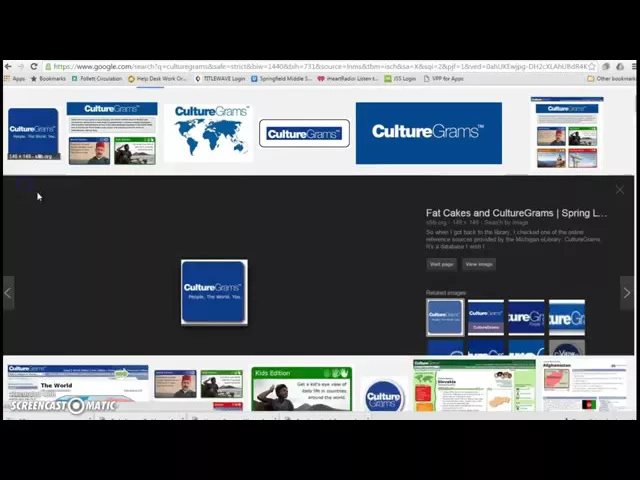Select the first related image thumbnail
Viewport: 640px width, 480px height.
tap(445, 317)
